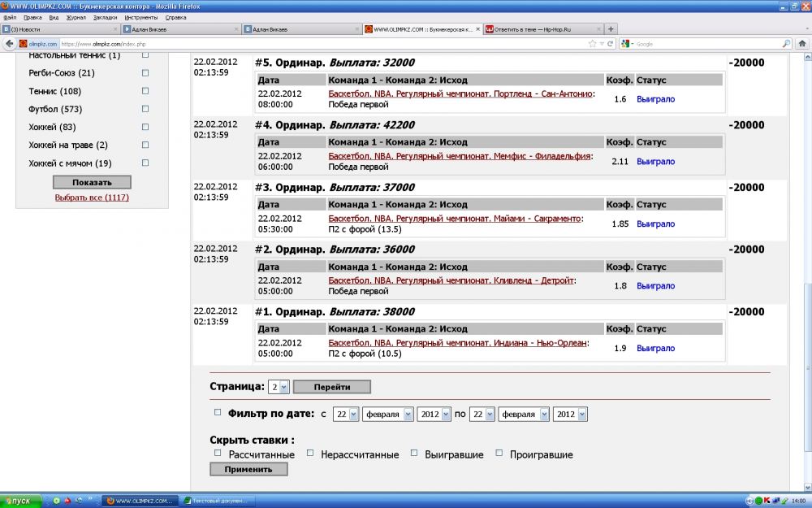Open the Портленд - Сан-Антонио match link

pos(460,93)
